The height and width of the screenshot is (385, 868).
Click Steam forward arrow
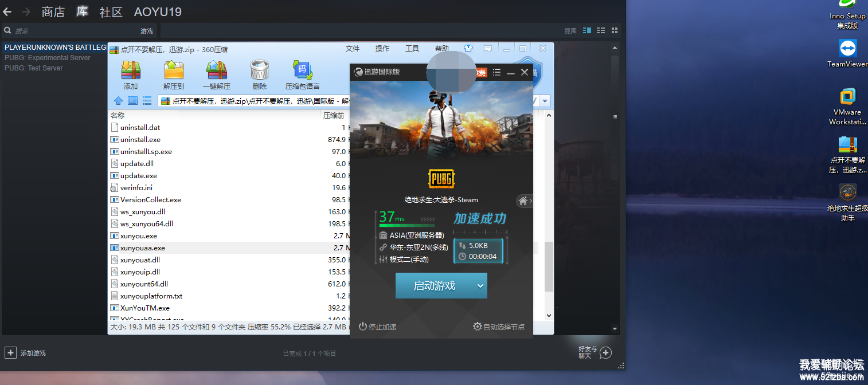(x=26, y=11)
